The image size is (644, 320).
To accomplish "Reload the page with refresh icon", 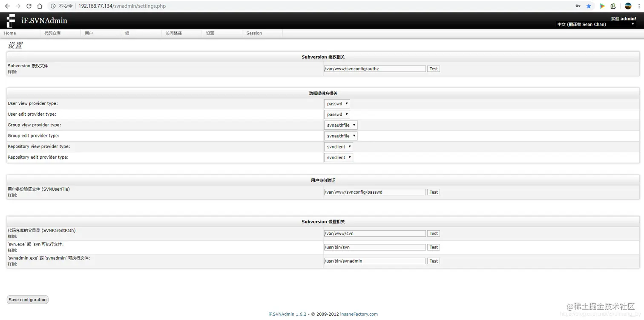I will click(29, 6).
